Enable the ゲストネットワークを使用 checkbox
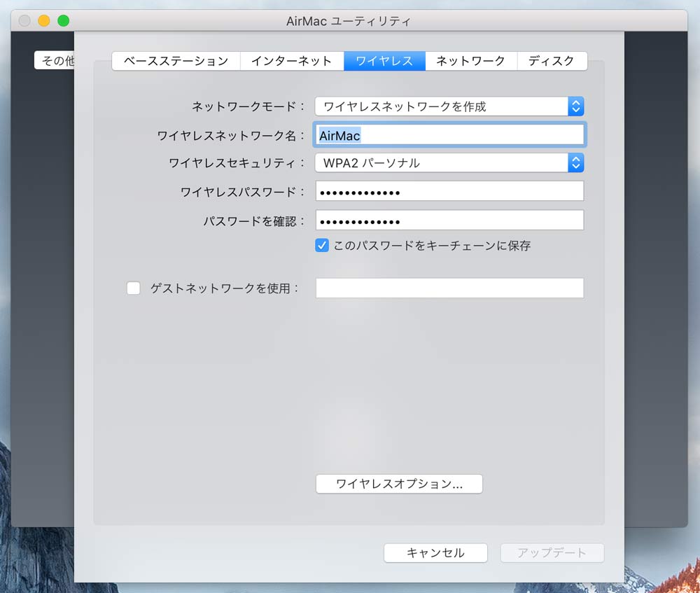The height and width of the screenshot is (593, 700). coord(134,288)
